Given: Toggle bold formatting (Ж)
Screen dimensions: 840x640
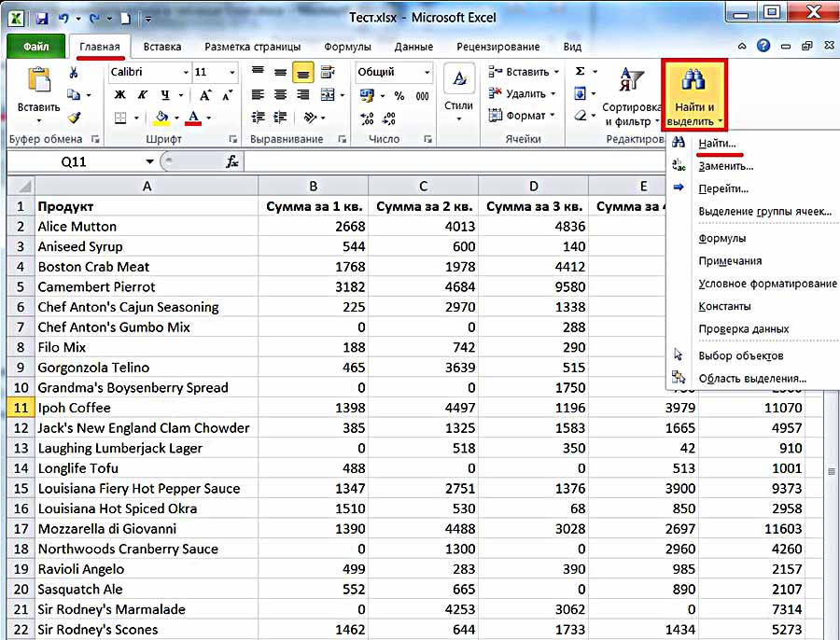Looking at the screenshot, I should (120, 95).
